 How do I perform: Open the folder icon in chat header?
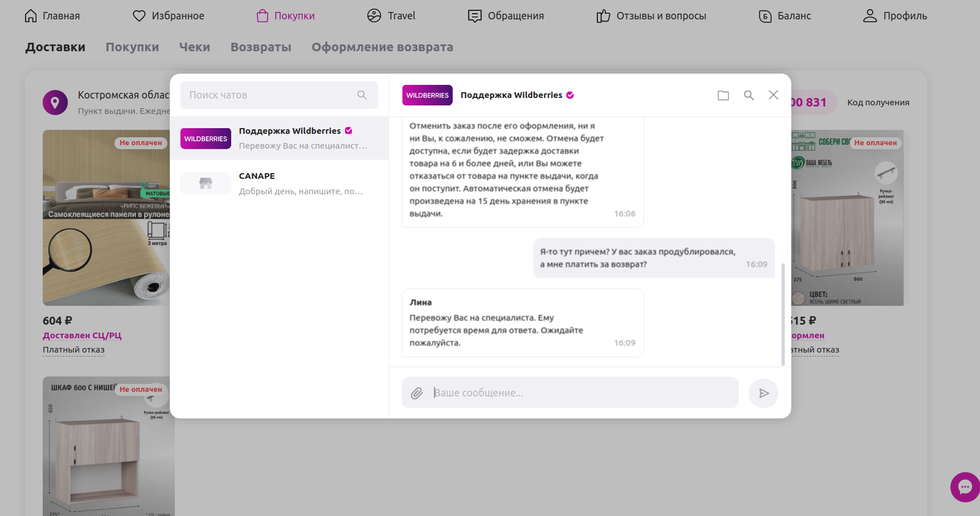click(723, 95)
